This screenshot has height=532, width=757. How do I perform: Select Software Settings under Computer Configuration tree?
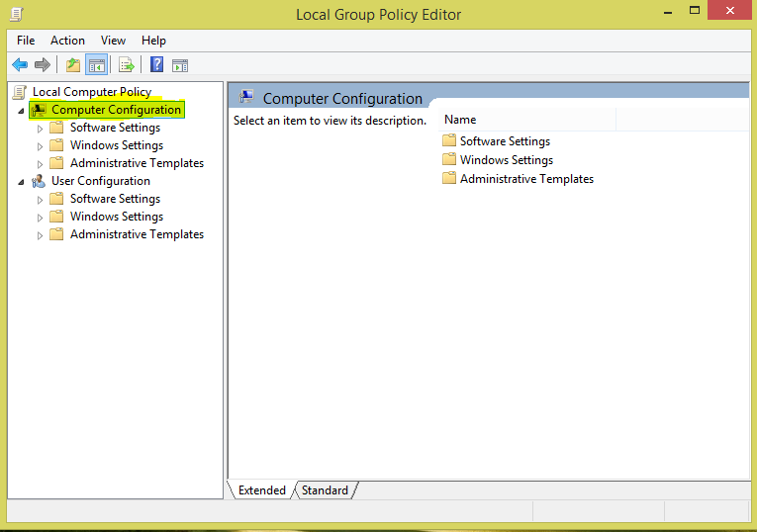[115, 128]
